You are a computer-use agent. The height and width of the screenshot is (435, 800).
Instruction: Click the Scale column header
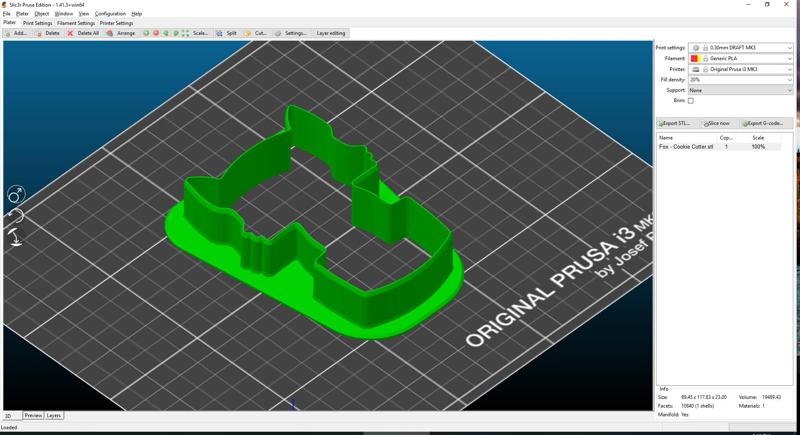(x=758, y=138)
